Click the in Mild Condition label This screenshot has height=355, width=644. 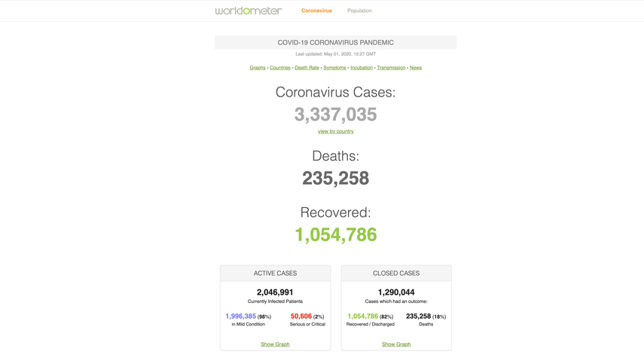(249, 324)
